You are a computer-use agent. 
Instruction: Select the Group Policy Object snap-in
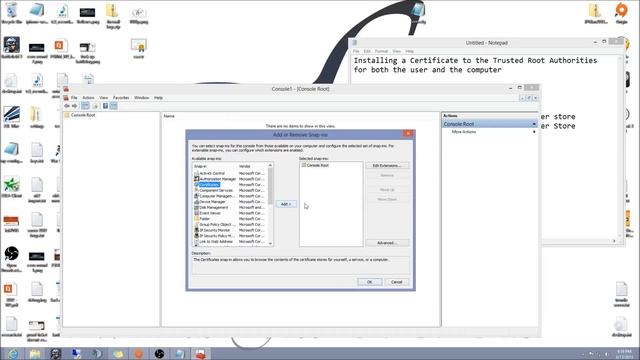pos(216,224)
